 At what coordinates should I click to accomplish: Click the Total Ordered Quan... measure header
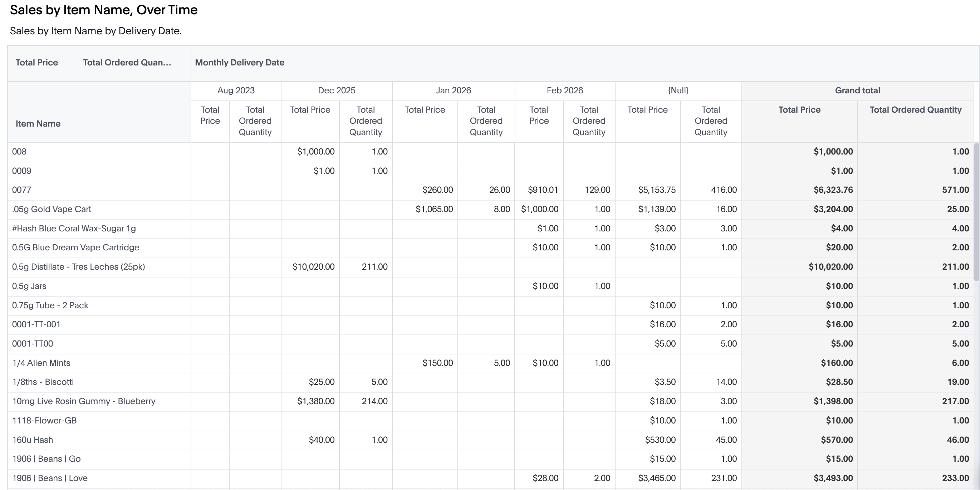127,62
